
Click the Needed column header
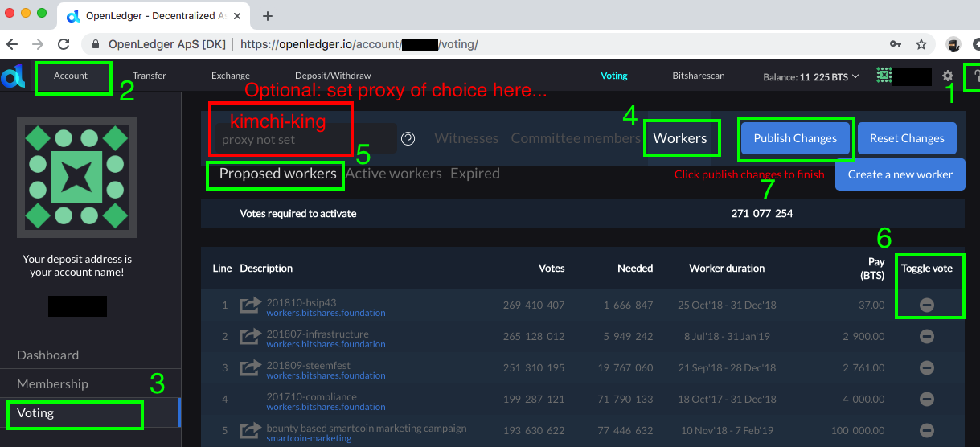pyautogui.click(x=635, y=268)
